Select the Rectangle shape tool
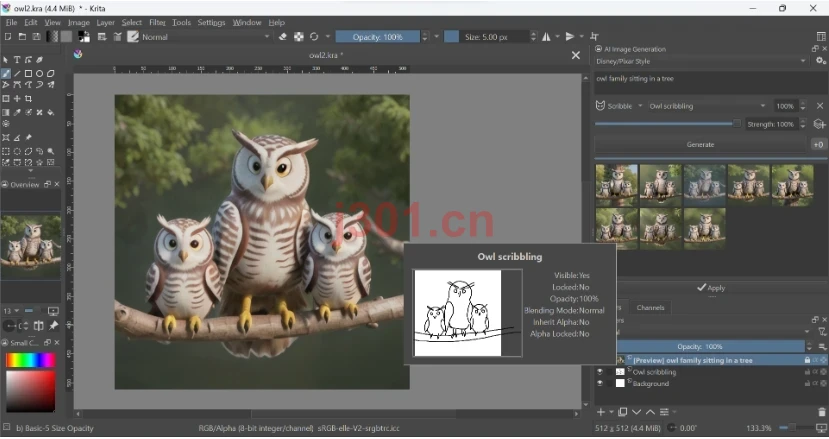The width and height of the screenshot is (829, 439). tap(28, 74)
